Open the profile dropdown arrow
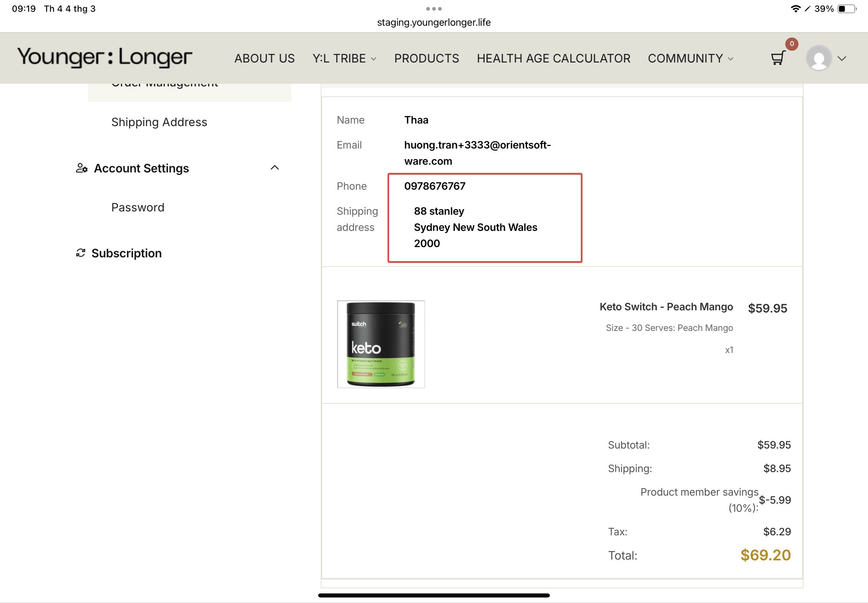This screenshot has height=603, width=868. 842,58
